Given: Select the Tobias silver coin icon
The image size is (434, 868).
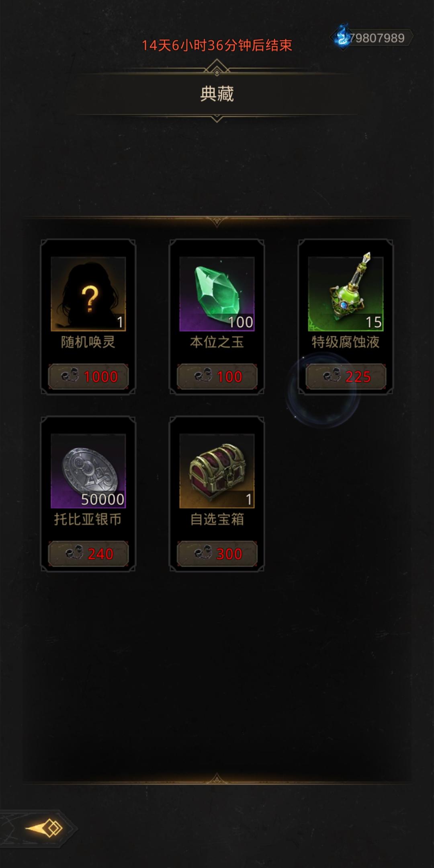Looking at the screenshot, I should point(88,471).
